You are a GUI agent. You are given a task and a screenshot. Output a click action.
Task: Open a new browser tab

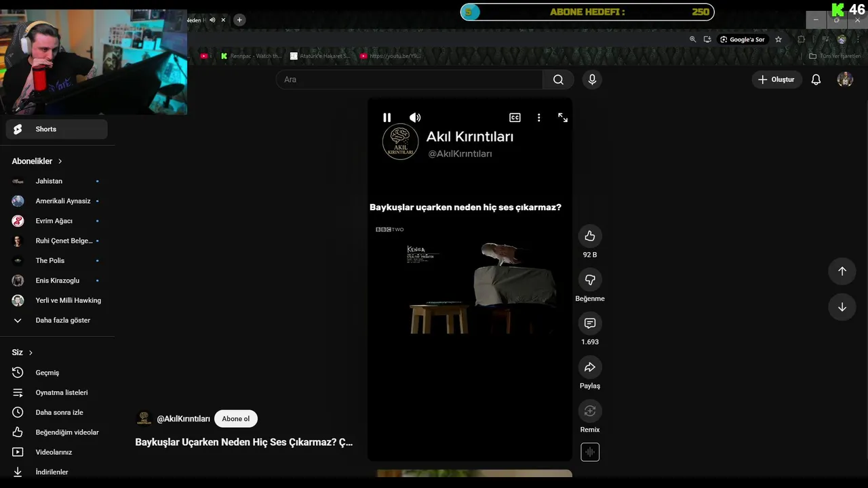click(239, 20)
